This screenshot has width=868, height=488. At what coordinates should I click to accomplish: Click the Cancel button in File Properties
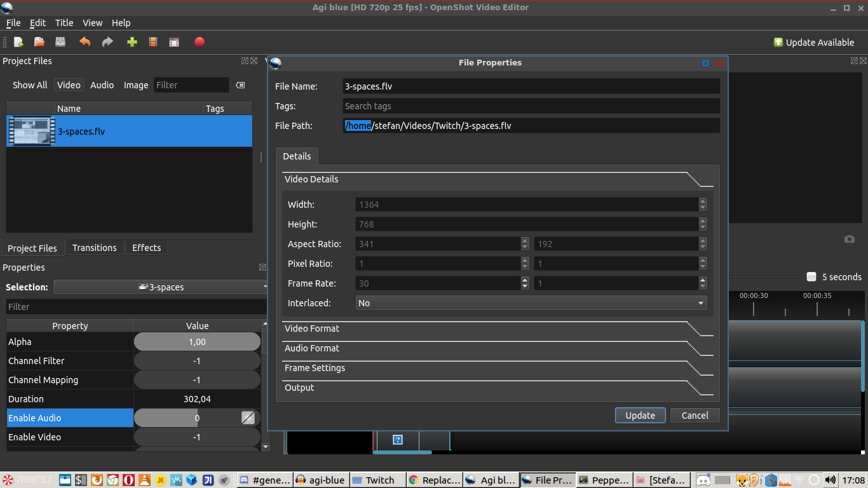tap(695, 416)
